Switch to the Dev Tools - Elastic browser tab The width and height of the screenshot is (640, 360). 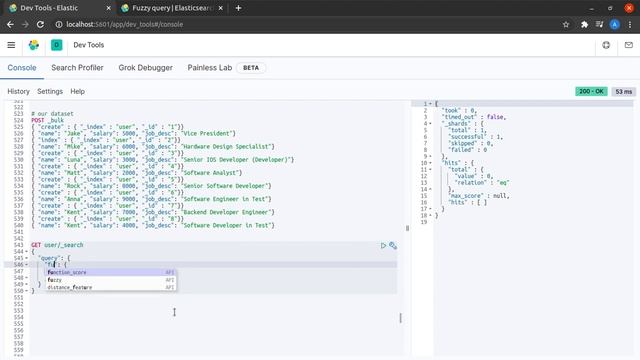pos(57,8)
